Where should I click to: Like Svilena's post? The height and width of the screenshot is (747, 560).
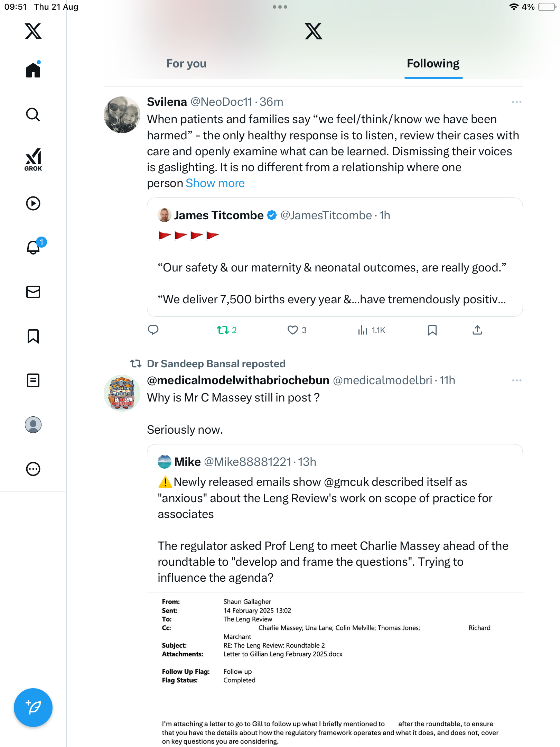click(293, 330)
